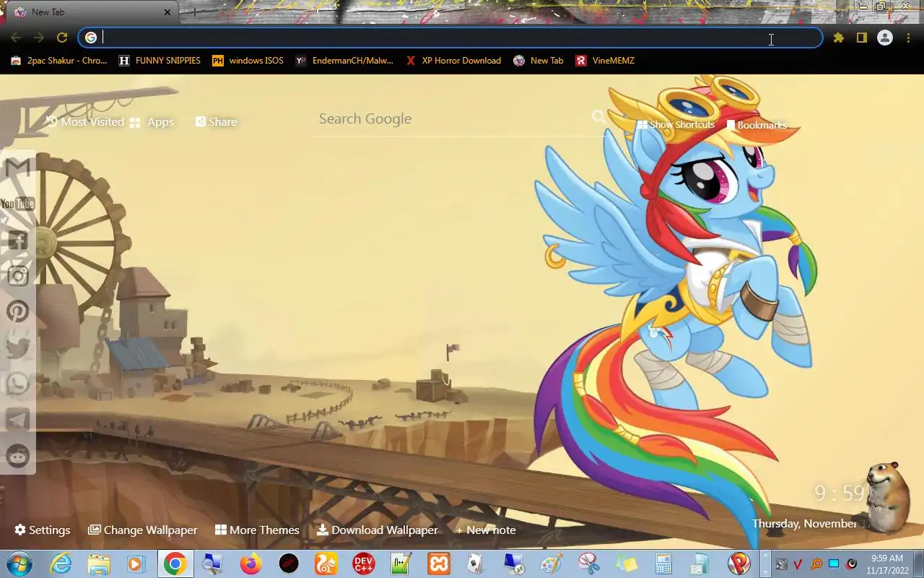Screen dimensions: 924x578
Task: Click the gopher mascot image
Action: click(x=886, y=499)
